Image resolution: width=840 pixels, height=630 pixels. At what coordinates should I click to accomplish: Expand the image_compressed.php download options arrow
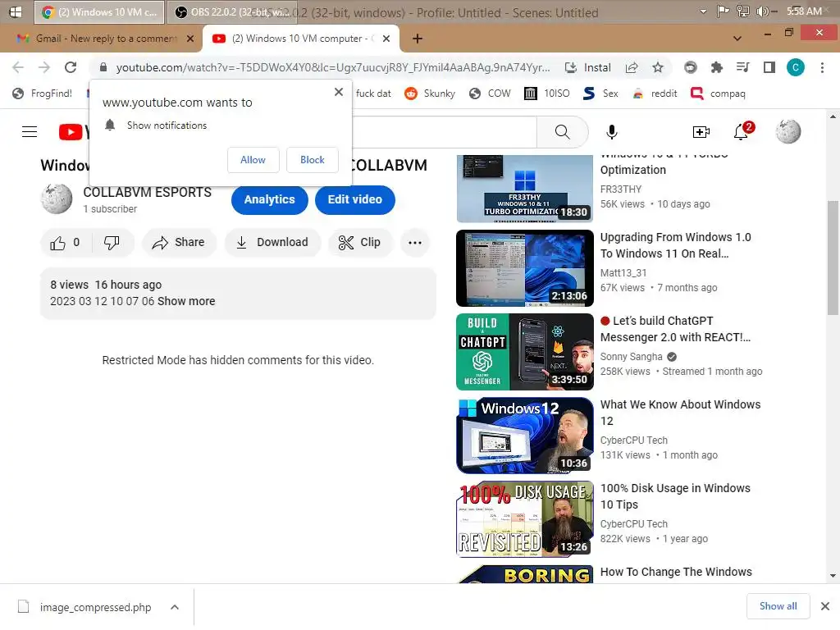[x=175, y=607]
